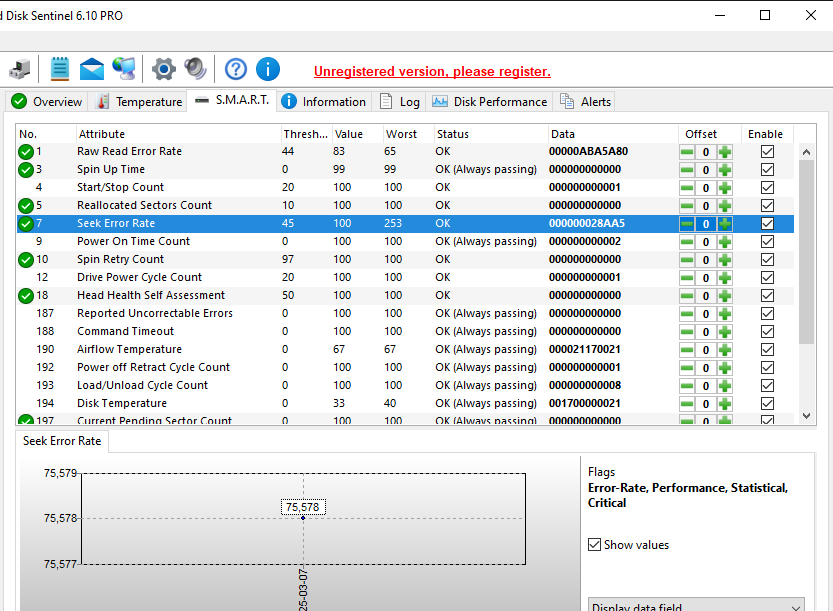Click the blue envelope email icon
The height and width of the screenshot is (611, 833).
coord(92,69)
